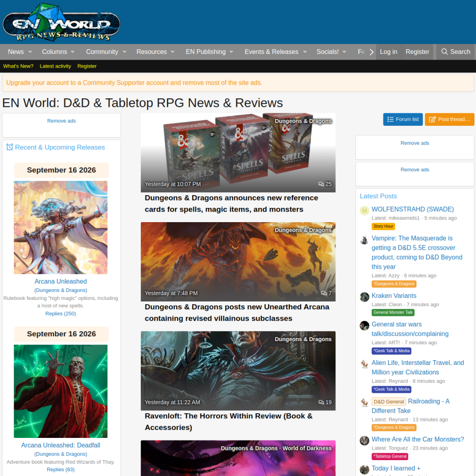476x476 pixels.
Task: Open Latest Posts heading link
Action: pos(378,196)
